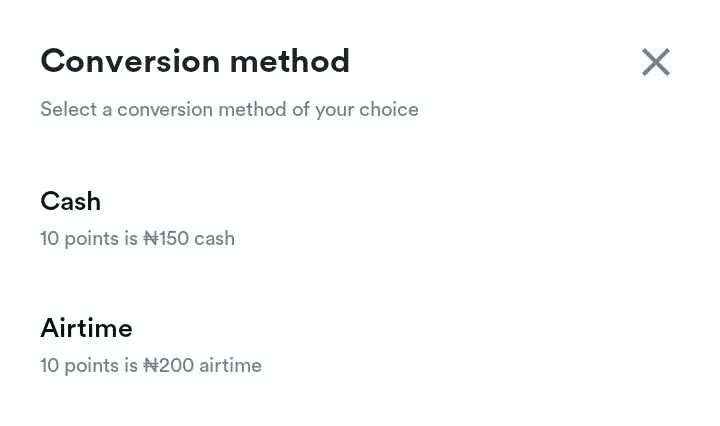Select the Airtime conversion method

86,328
